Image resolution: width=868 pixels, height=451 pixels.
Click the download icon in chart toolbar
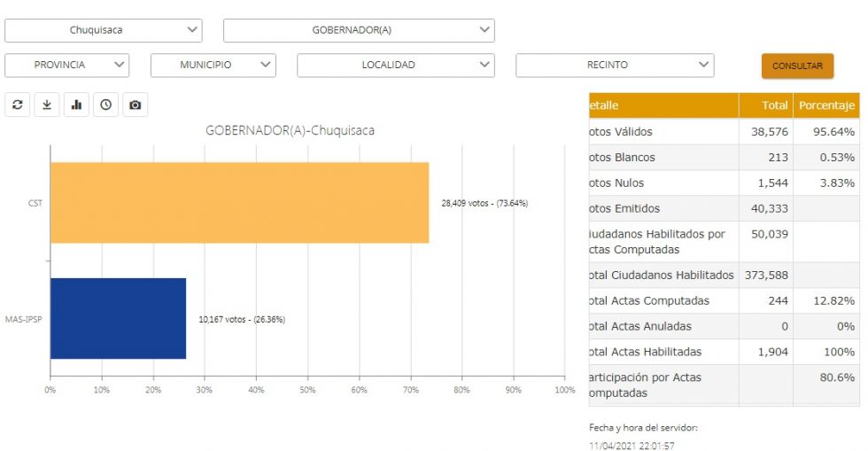(47, 105)
